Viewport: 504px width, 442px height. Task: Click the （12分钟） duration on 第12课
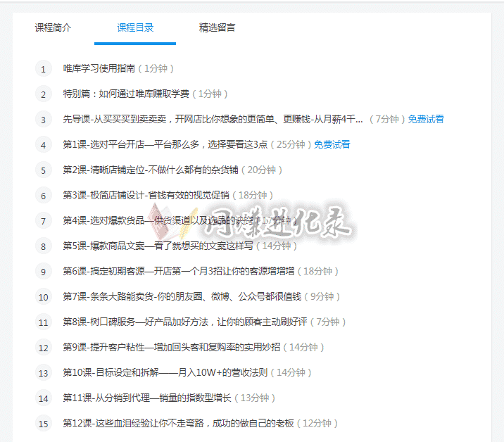coord(317,423)
